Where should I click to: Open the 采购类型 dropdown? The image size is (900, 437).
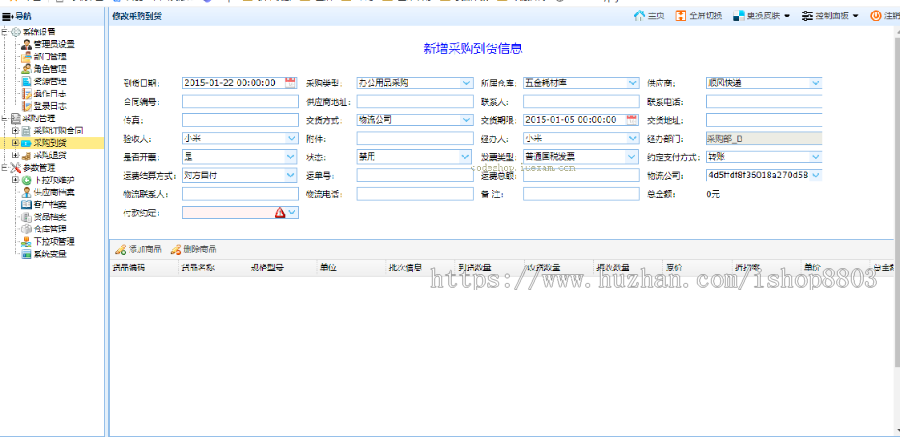click(466, 83)
